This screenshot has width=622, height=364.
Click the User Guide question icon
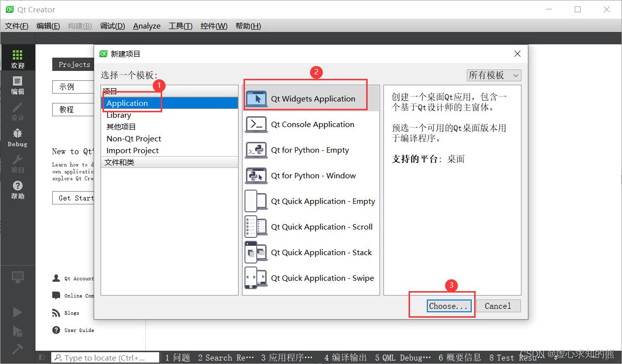[56, 330]
